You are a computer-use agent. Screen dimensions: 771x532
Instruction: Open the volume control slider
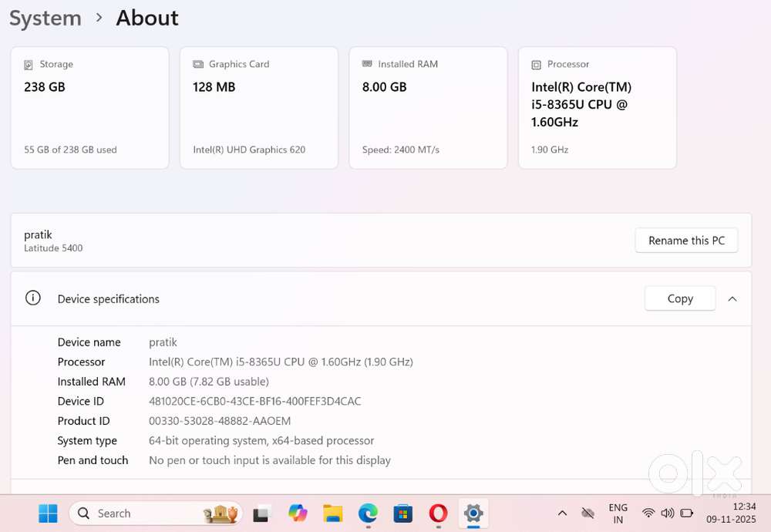pos(667,513)
